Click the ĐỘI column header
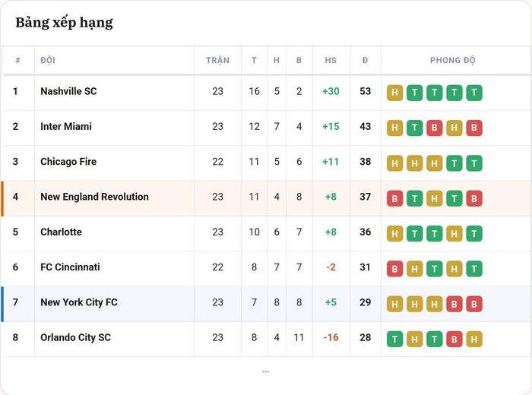 pos(48,60)
